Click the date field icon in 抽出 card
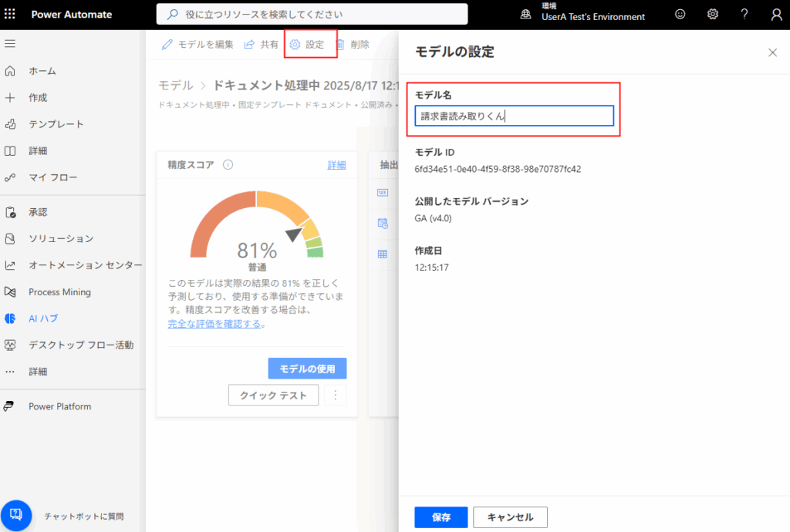Screen dimensions: 790x532 coord(383,224)
